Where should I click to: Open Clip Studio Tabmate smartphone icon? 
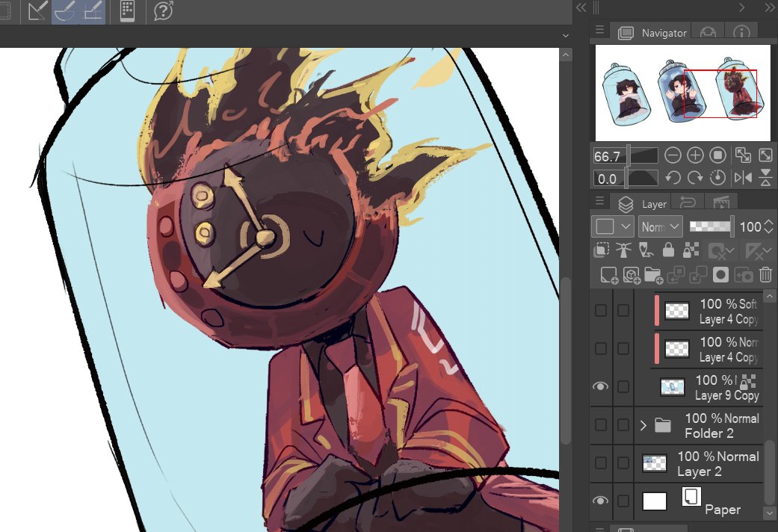tap(128, 11)
